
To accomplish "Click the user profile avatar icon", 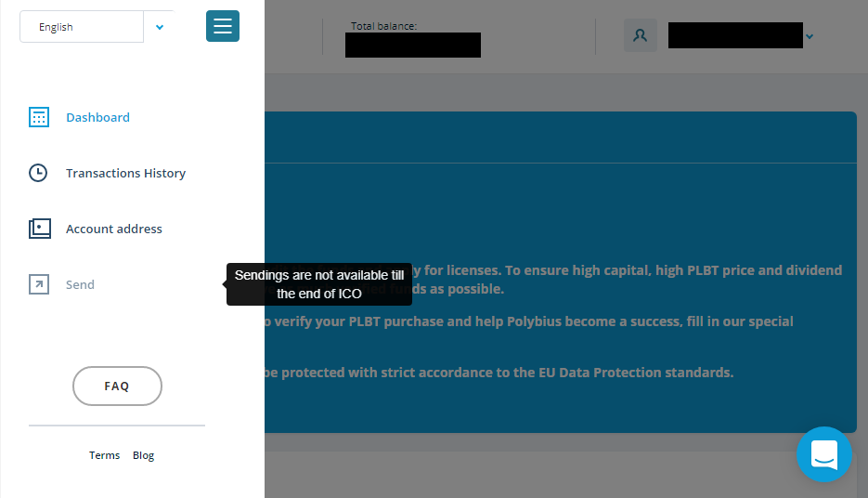I will coord(641,35).
